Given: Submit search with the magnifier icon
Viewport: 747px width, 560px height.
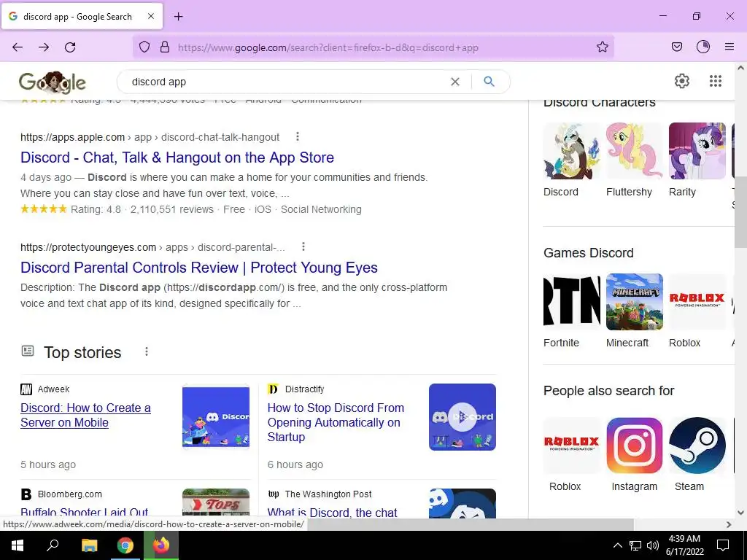Looking at the screenshot, I should point(489,82).
